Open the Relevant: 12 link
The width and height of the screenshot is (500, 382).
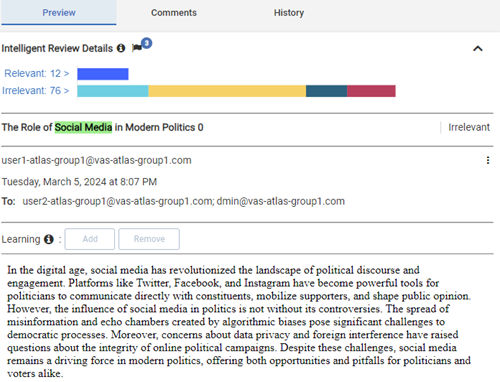(x=37, y=73)
